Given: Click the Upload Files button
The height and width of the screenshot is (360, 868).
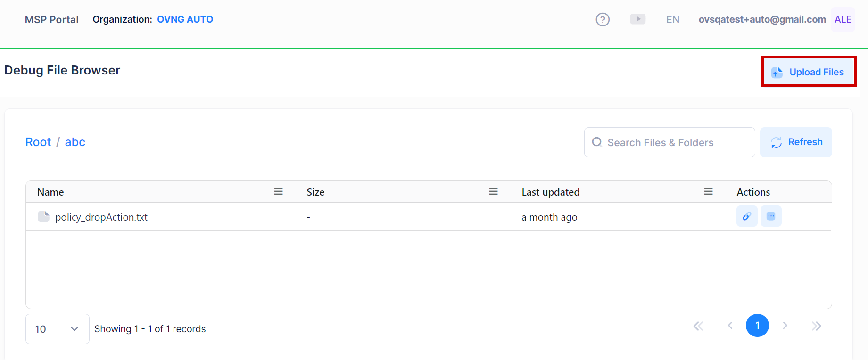Looking at the screenshot, I should 809,72.
